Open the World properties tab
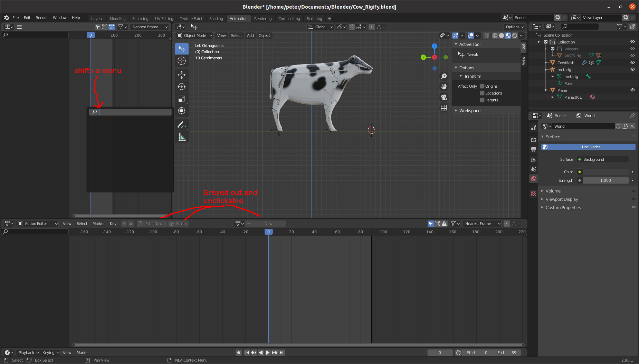Screen dimensions: 639x364 tap(534, 179)
